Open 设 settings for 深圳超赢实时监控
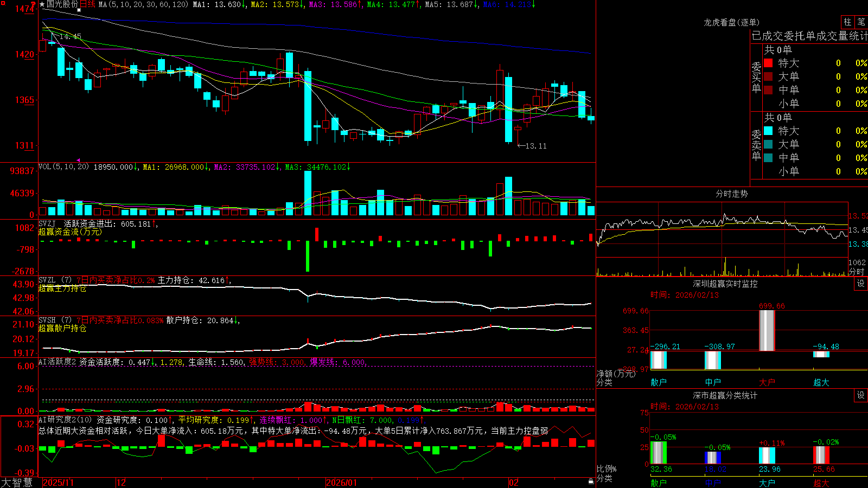The image size is (868, 488). coord(861,284)
